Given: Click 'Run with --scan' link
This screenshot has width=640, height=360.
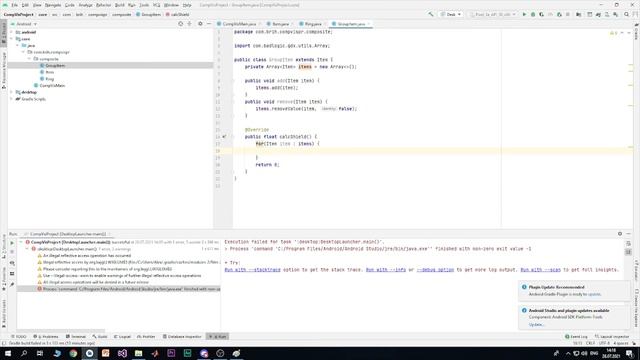Looking at the screenshot, I should [x=540, y=270].
